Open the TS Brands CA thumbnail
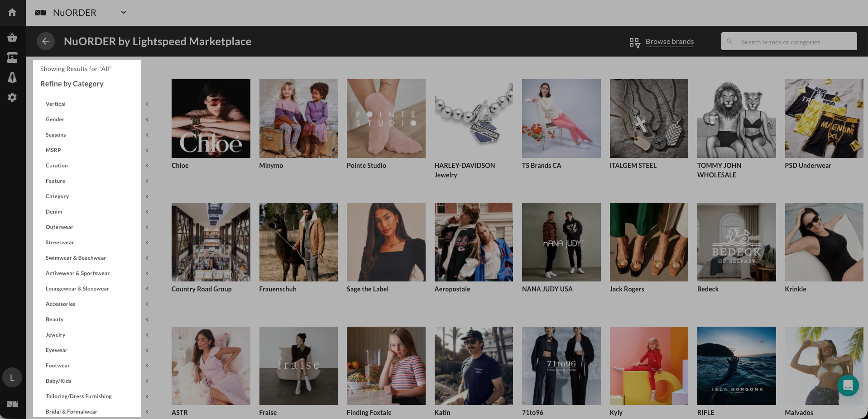The width and height of the screenshot is (868, 419). click(x=561, y=119)
